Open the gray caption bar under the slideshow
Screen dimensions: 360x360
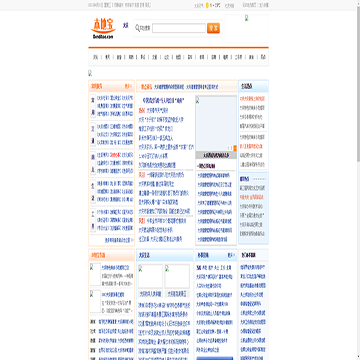click(216, 155)
